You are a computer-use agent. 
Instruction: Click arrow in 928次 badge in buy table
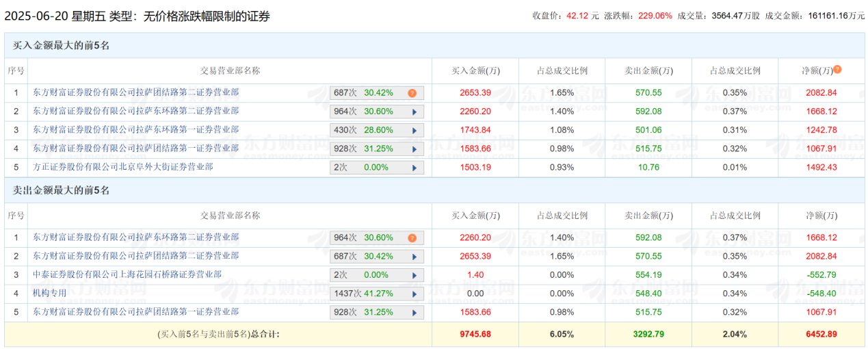click(x=413, y=148)
